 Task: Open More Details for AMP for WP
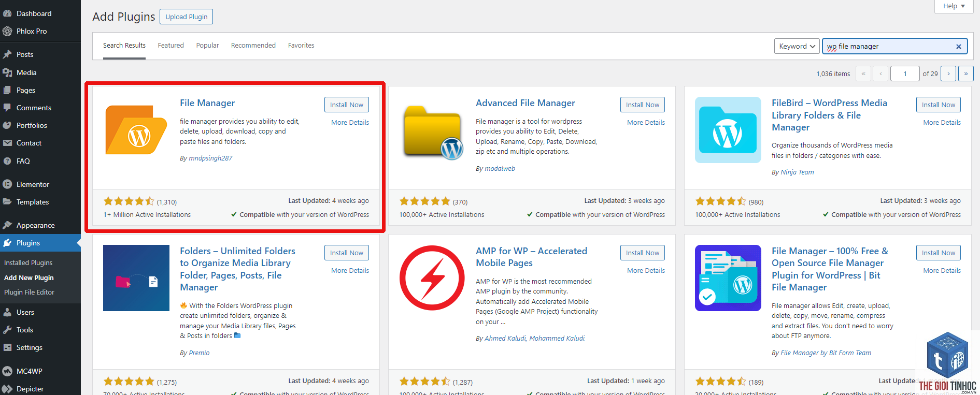[x=646, y=271]
